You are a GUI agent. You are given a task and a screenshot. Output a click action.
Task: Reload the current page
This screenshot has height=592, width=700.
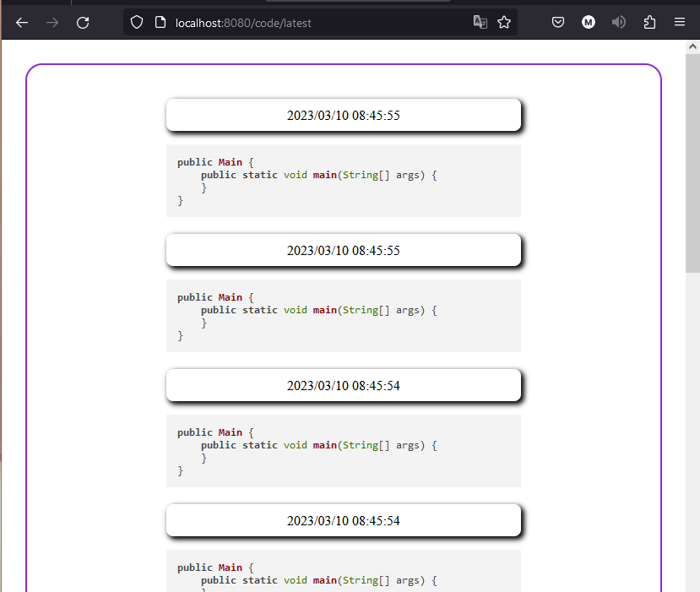(x=83, y=22)
